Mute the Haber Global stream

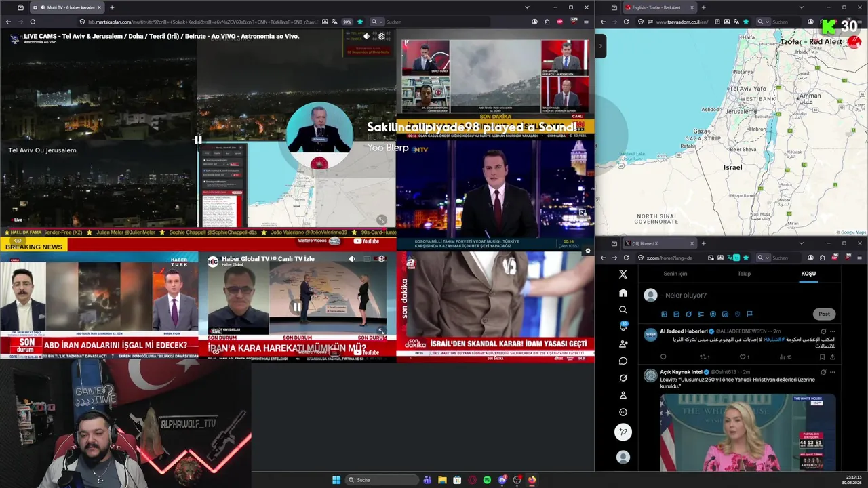[351, 259]
